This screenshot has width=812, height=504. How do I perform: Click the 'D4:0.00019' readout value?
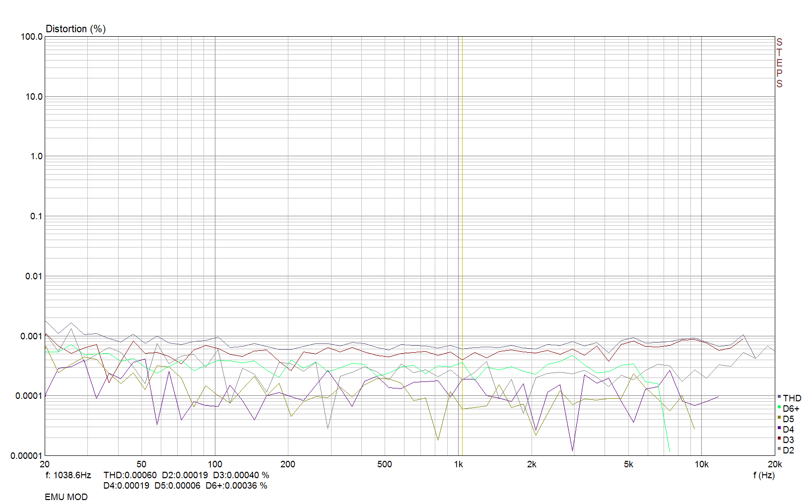coord(126,486)
